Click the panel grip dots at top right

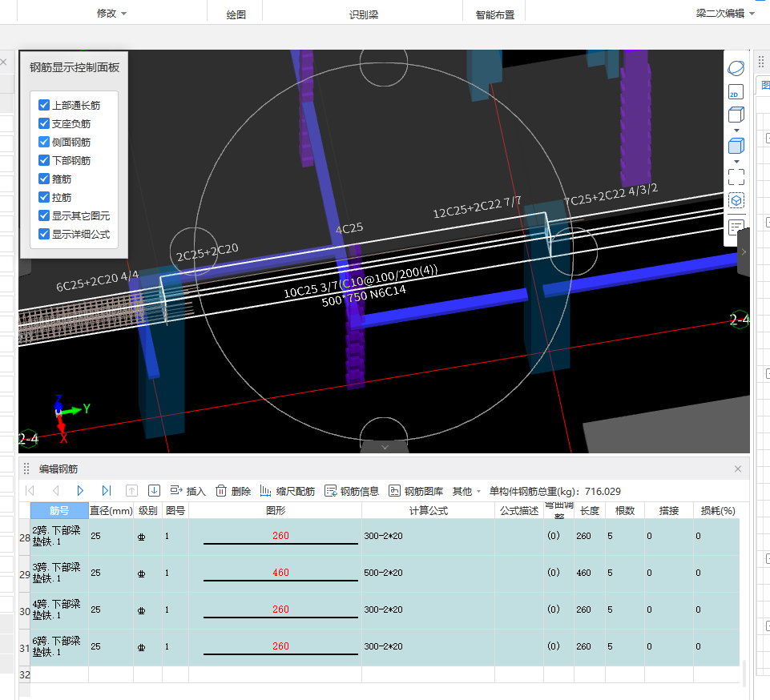pos(761,62)
